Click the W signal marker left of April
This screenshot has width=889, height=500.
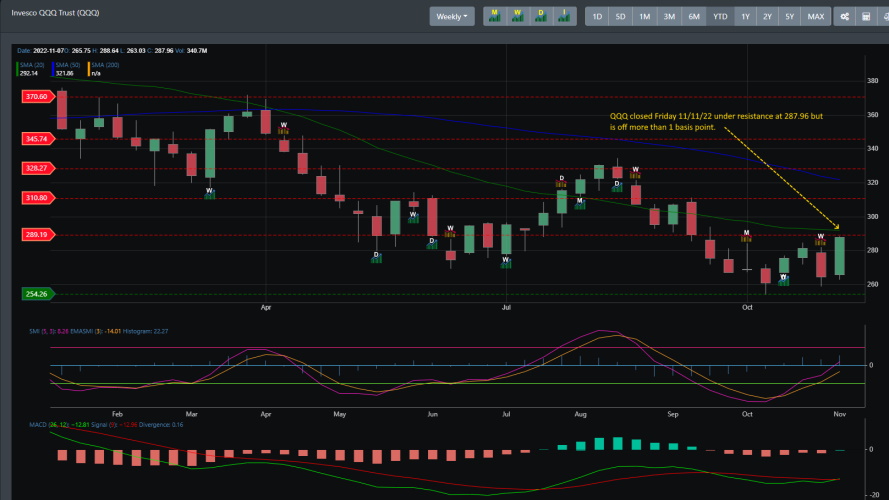pyautogui.click(x=209, y=193)
